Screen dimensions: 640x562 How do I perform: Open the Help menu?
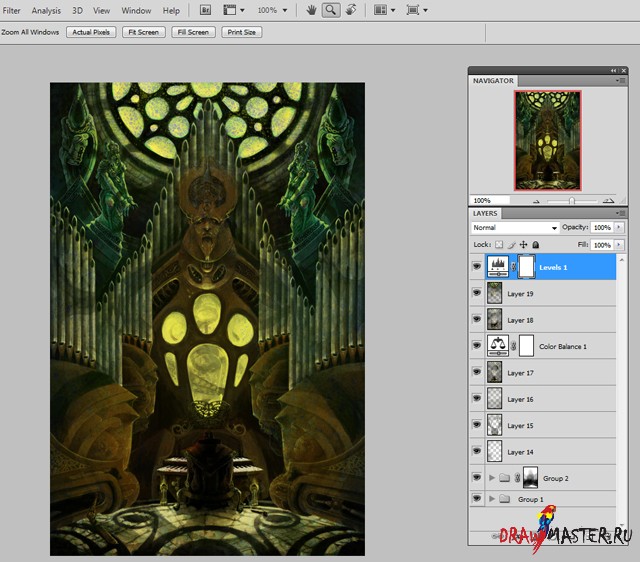click(x=171, y=11)
